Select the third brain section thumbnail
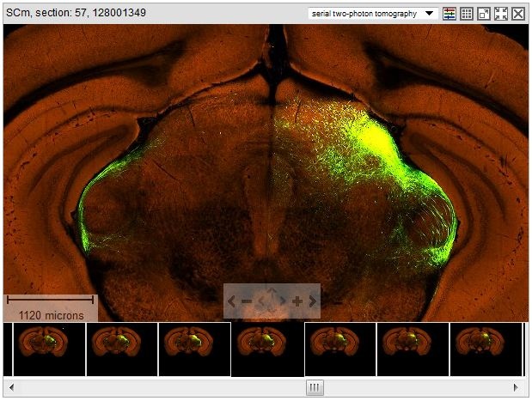This screenshot has width=532, height=401. click(195, 349)
